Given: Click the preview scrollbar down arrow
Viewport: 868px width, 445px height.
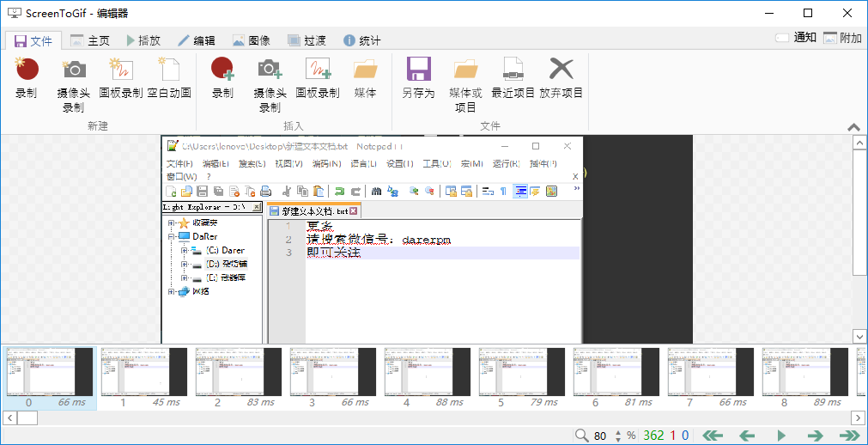Looking at the screenshot, I should tap(859, 337).
